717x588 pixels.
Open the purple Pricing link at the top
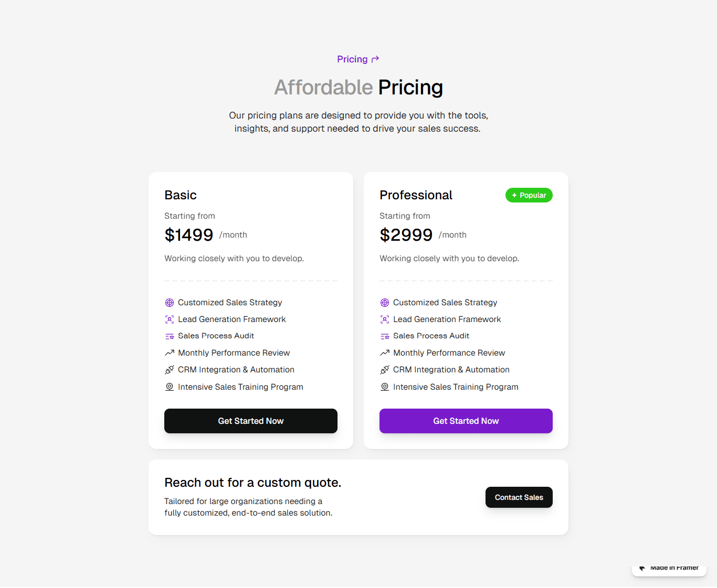[352, 59]
